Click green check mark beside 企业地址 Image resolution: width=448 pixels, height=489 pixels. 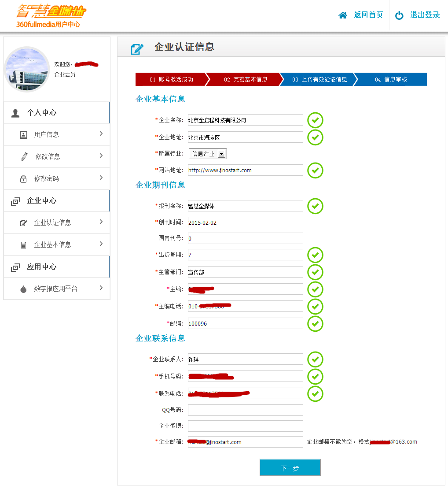click(x=315, y=137)
